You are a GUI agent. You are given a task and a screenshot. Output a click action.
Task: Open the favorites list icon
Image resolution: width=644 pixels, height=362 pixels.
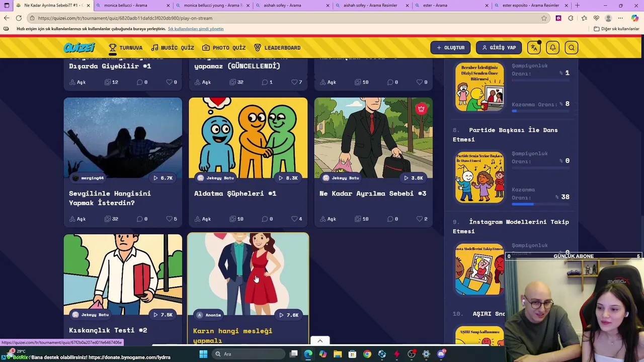584,18
